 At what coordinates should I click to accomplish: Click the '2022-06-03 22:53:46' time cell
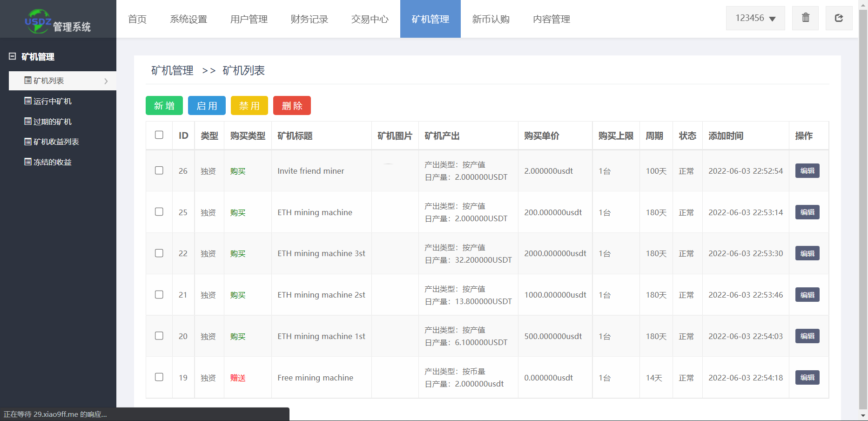pyautogui.click(x=746, y=295)
